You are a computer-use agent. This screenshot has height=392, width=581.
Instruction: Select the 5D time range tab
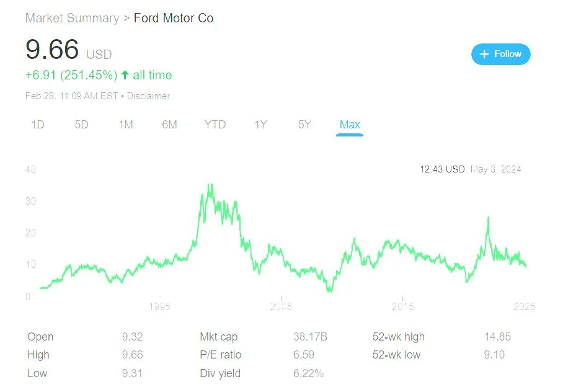pyautogui.click(x=81, y=124)
